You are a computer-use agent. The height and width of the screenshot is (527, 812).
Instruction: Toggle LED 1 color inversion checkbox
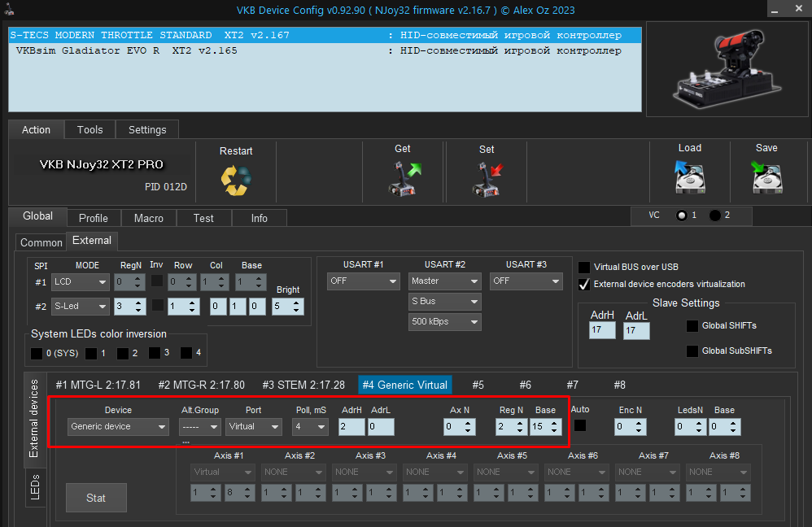[x=90, y=354]
